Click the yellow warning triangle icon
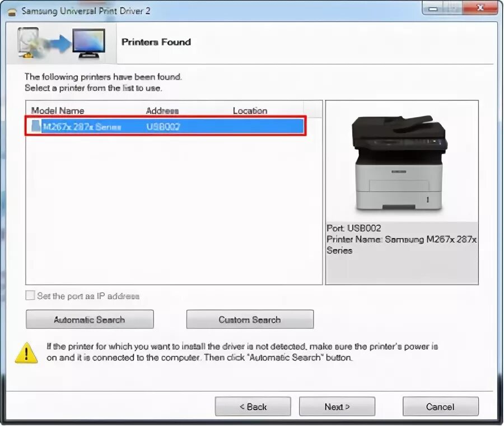Viewport: 504px width, 427px height. pos(26,352)
